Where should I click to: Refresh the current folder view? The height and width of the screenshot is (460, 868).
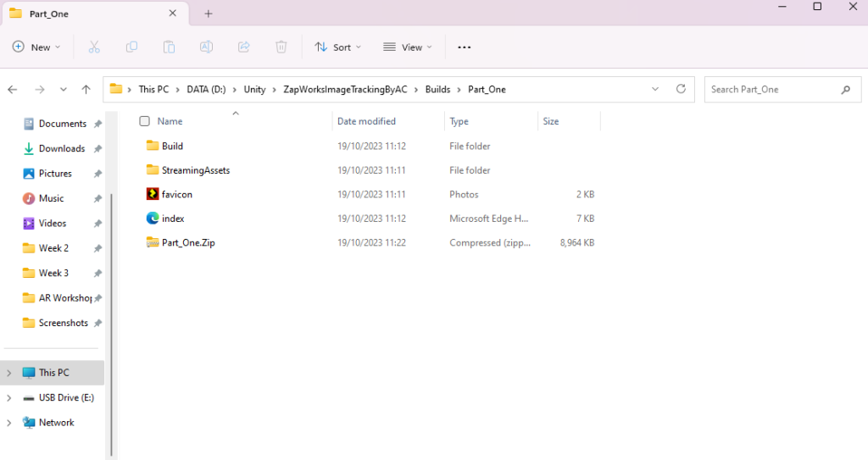click(681, 89)
